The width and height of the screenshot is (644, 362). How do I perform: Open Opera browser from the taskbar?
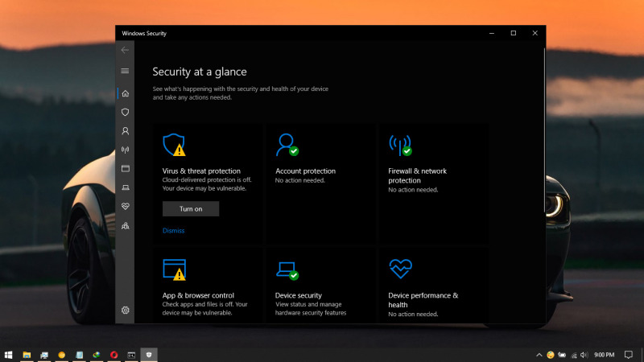click(x=114, y=355)
